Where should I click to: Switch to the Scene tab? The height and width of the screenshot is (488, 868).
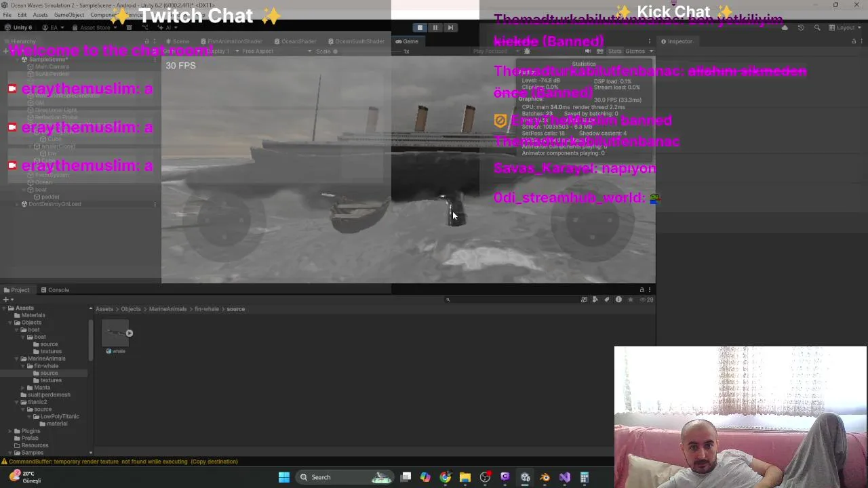coord(177,41)
